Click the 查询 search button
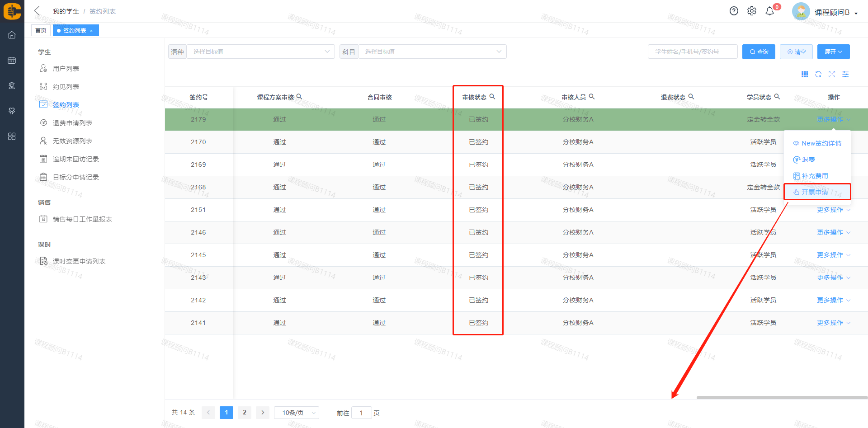The width and height of the screenshot is (868, 428). [x=759, y=52]
